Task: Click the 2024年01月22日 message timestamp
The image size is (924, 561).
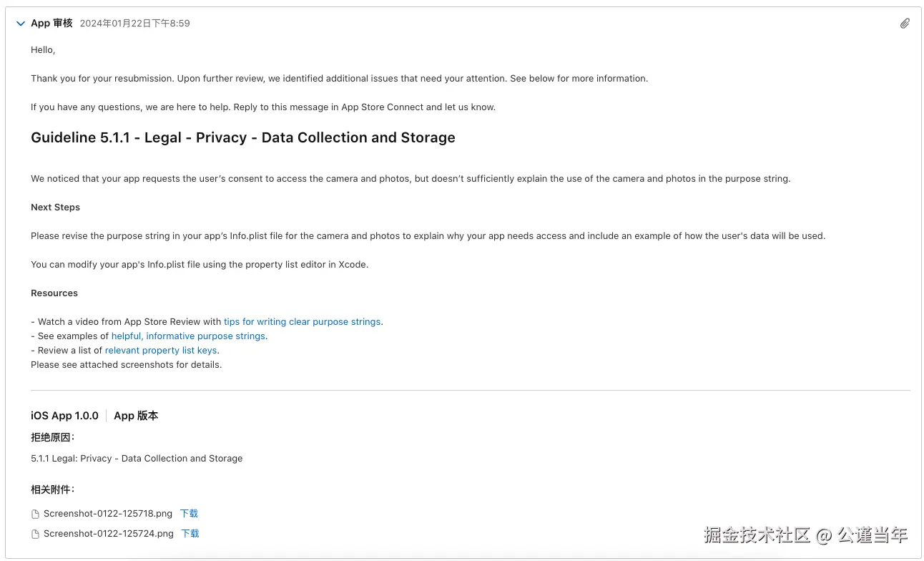Action: (x=134, y=24)
